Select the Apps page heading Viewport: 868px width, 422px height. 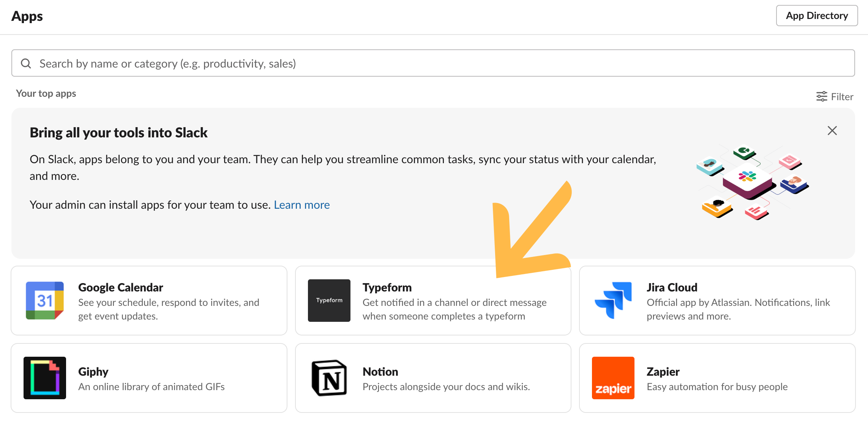click(x=27, y=16)
